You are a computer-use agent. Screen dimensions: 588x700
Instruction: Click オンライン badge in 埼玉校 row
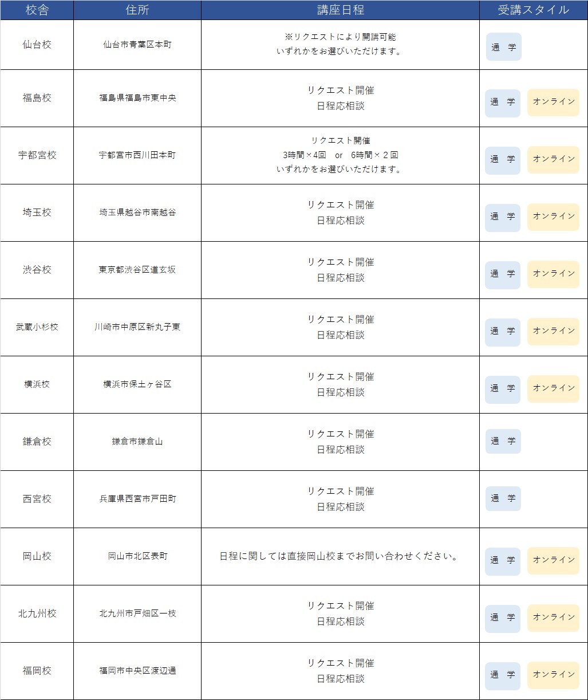[x=553, y=217]
